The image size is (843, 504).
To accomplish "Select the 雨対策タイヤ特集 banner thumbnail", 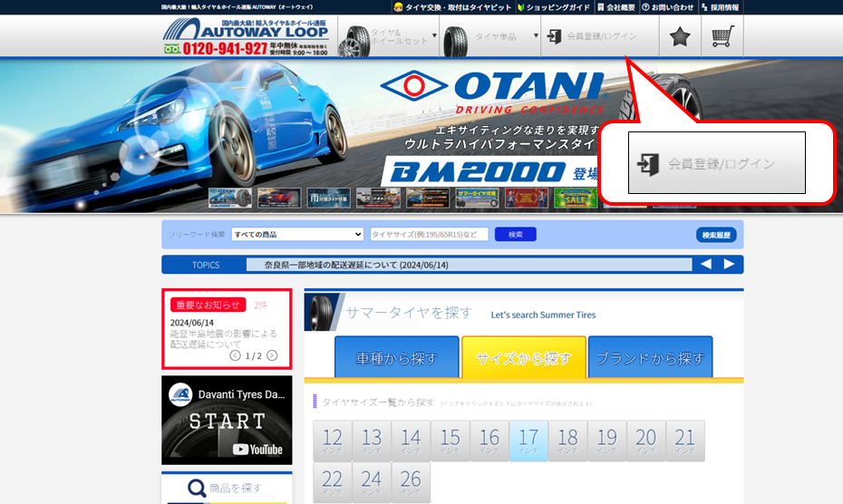I will tap(328, 198).
